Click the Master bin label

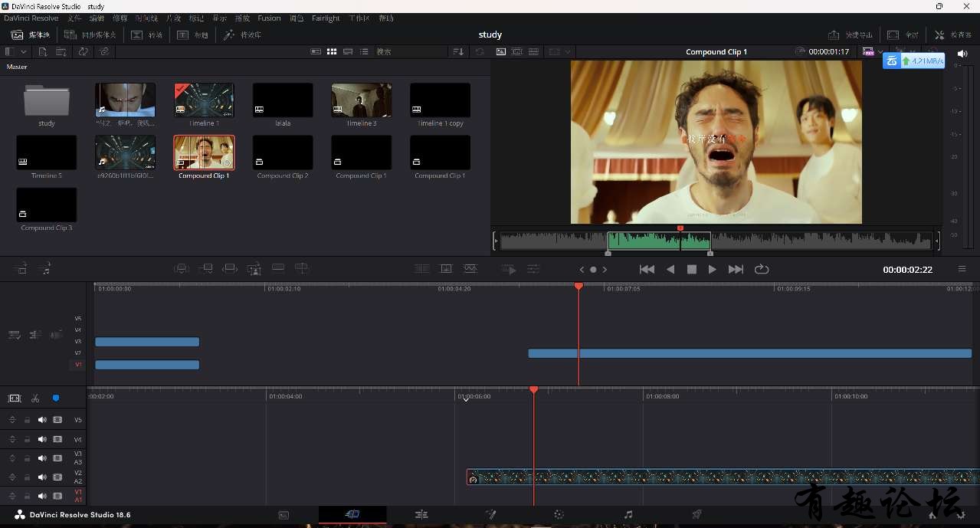(17, 67)
